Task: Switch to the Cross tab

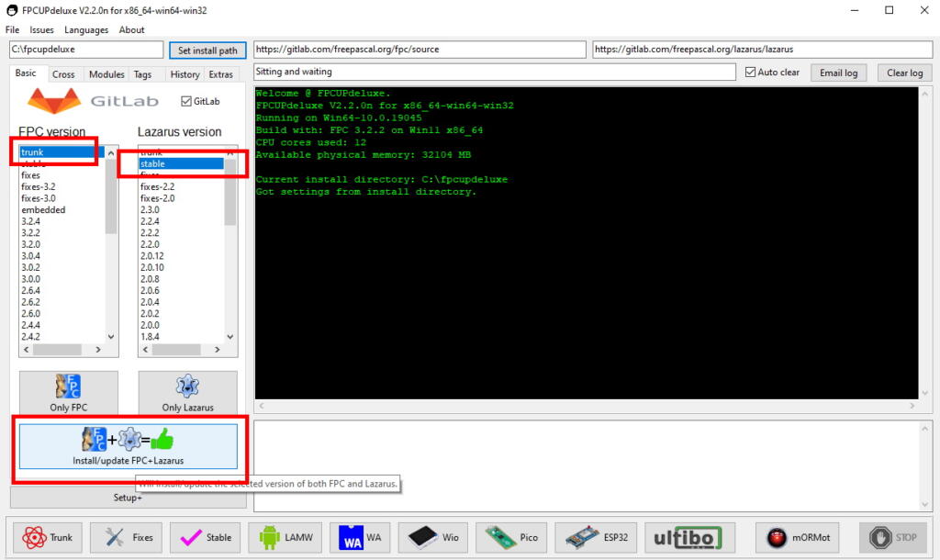Action: [63, 73]
